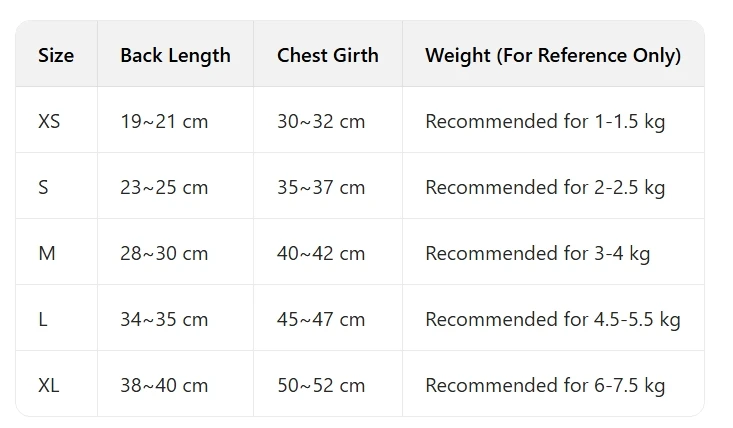
Task: Select the Recommended for 4.5-5.5 kg cell
Action: pyautogui.click(x=552, y=319)
